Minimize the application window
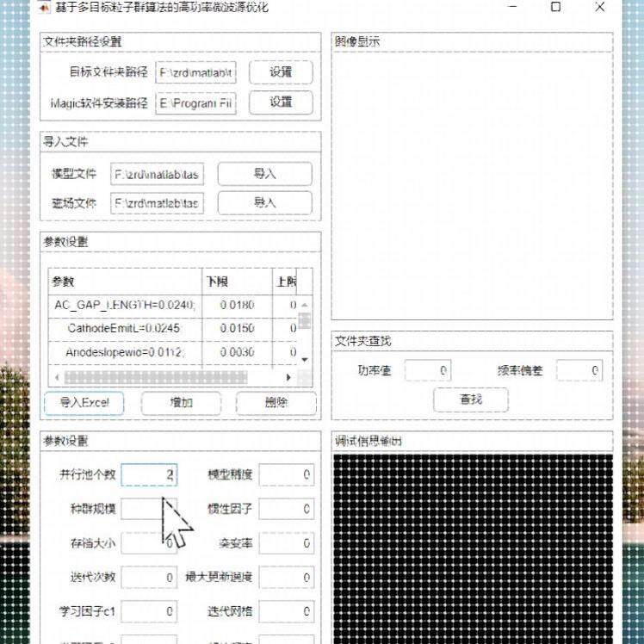644x644 pixels. click(x=512, y=7)
